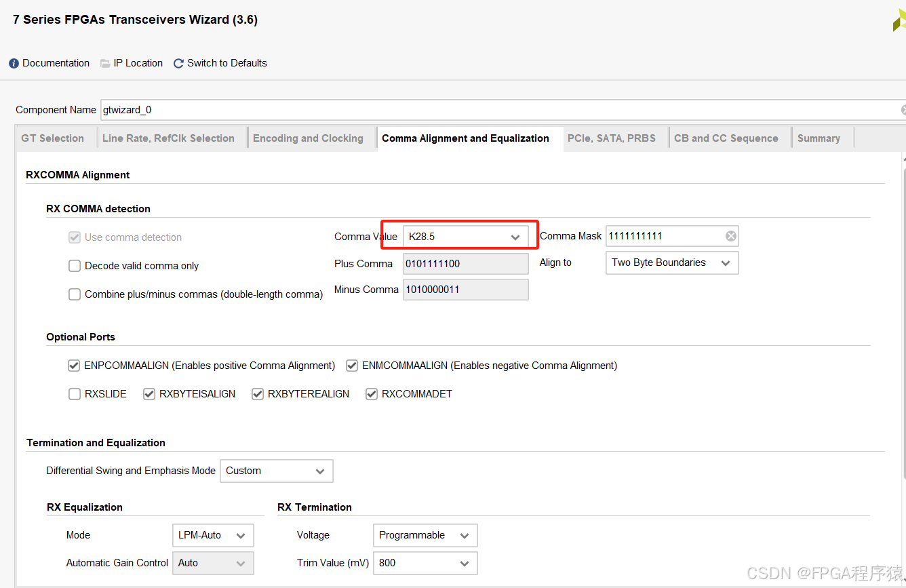Screen dimensions: 906x588
Task: Click the Minus Comma value 1010000011
Action: 466,290
